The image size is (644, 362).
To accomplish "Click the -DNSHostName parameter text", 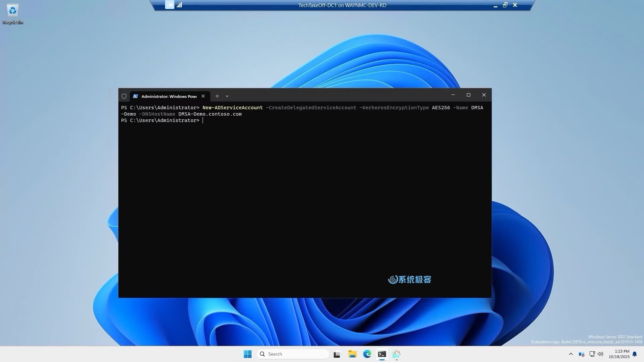I will pos(157,114).
